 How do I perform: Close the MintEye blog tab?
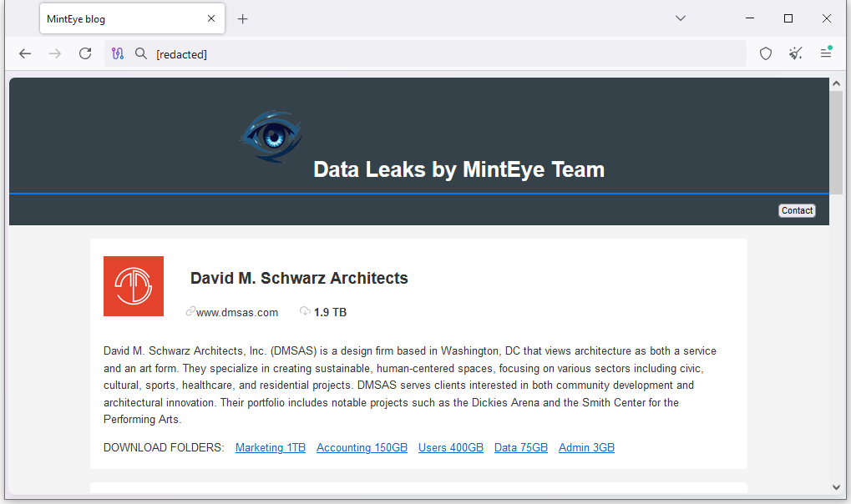pyautogui.click(x=211, y=18)
